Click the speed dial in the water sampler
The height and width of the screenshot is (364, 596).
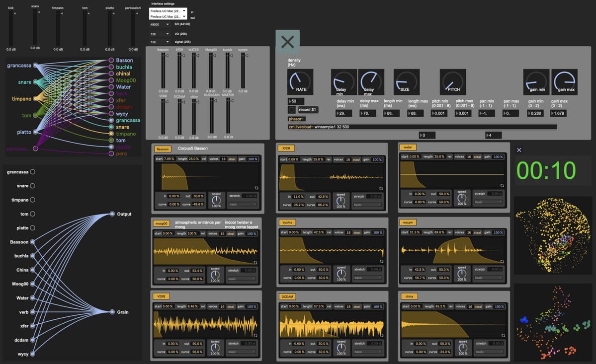(x=462, y=198)
